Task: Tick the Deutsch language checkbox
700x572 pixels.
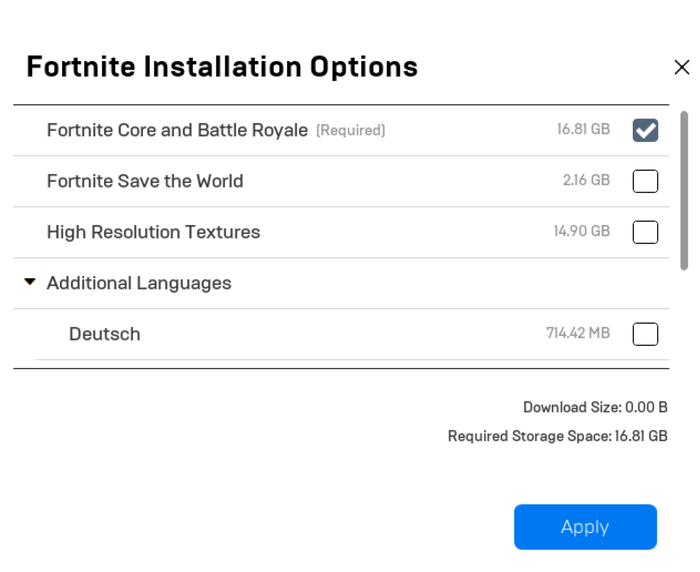Action: click(x=645, y=334)
